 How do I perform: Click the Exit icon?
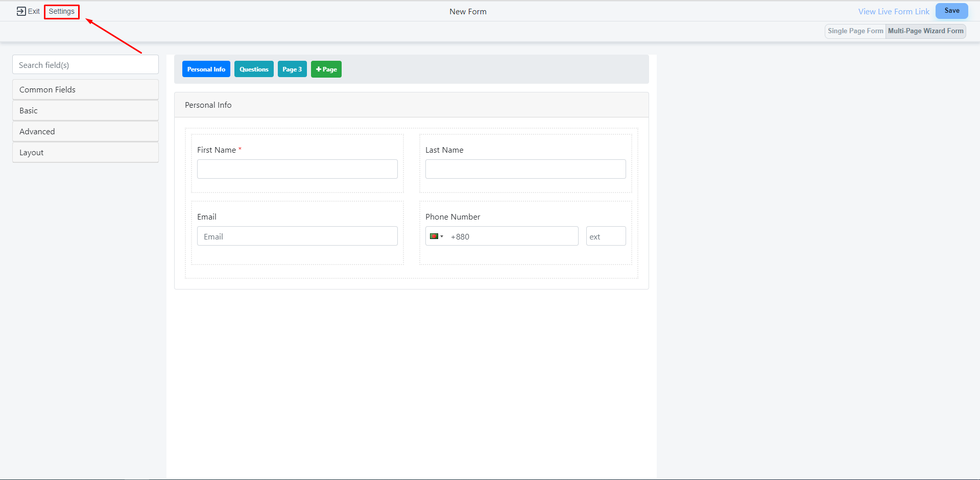tap(21, 11)
